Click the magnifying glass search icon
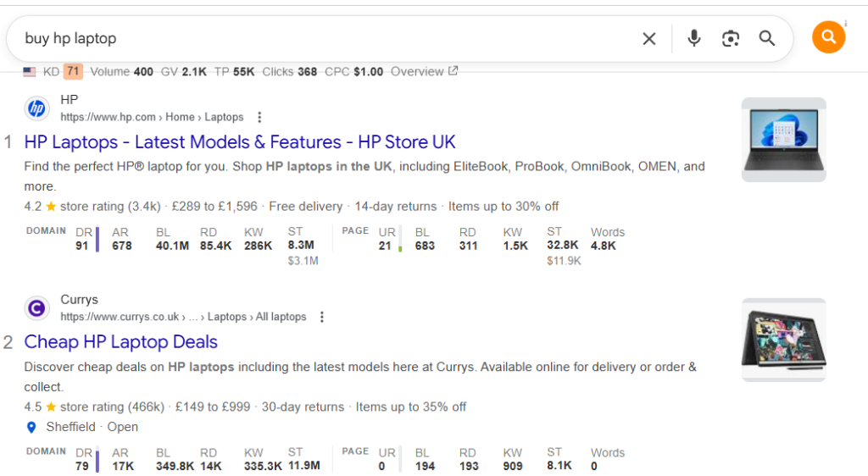The height and width of the screenshot is (476, 868). 766,38
